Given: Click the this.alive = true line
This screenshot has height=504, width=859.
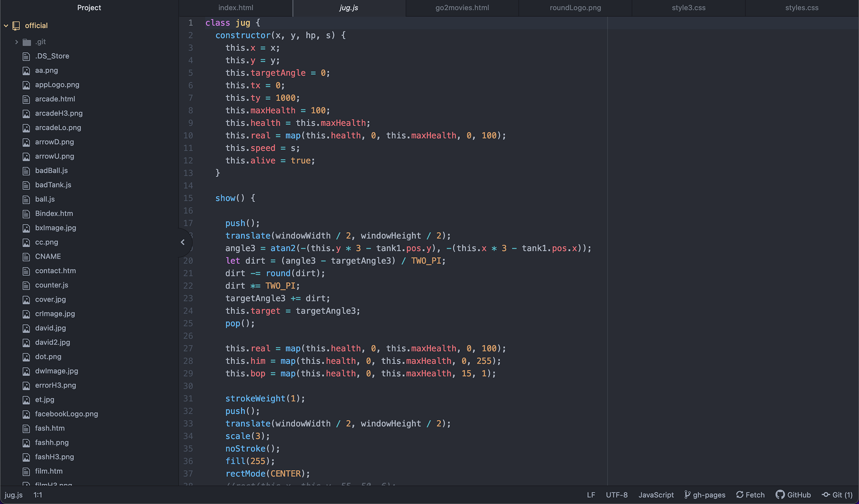Looking at the screenshot, I should pos(270,161).
